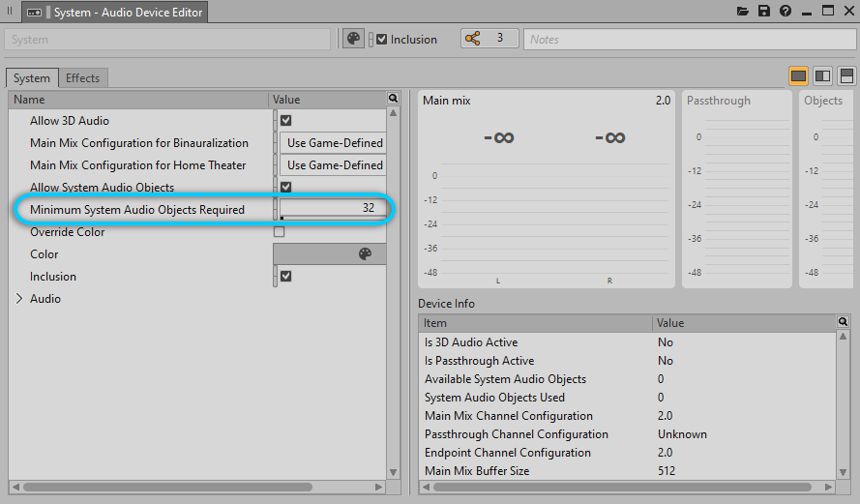
Task: Open help with the question mark icon
Action: (x=786, y=12)
